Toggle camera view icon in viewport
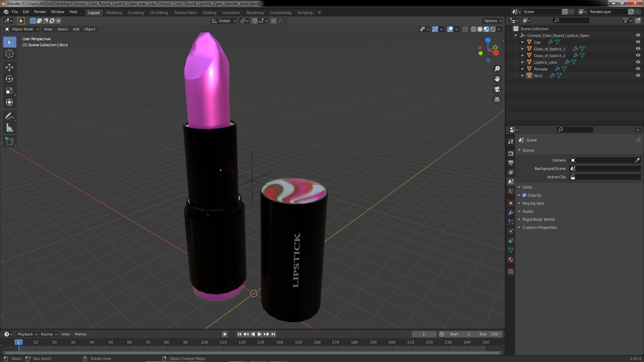The width and height of the screenshot is (644, 362). click(x=497, y=89)
